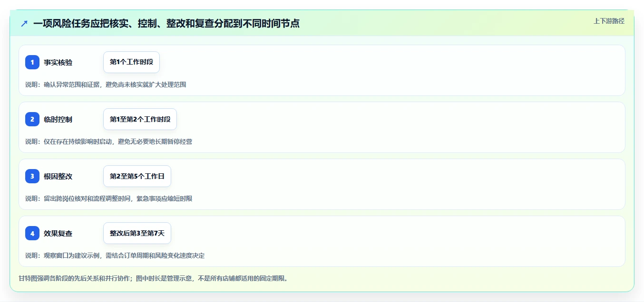Click the footer note starting 甘特图强调
Screen dimensions: 644x302
coord(153,278)
